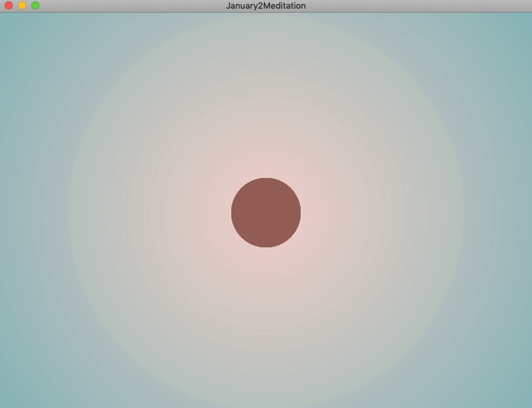Select the left edge of the brown circle
The height and width of the screenshot is (408, 532).
[232, 212]
